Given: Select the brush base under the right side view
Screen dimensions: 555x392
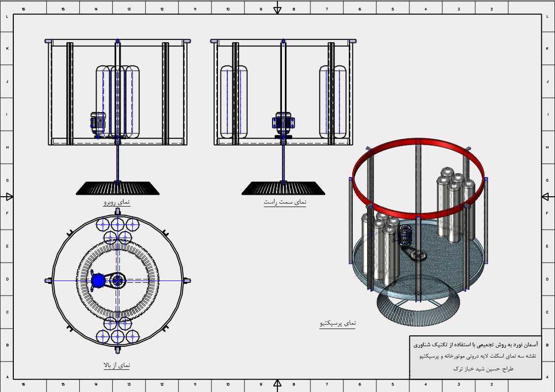Looking at the screenshot, I should click(x=283, y=188).
